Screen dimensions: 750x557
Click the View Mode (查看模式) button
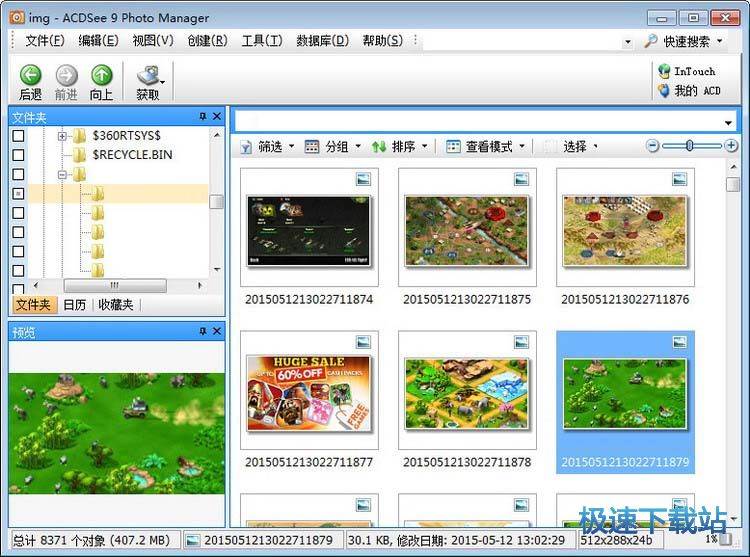coord(487,147)
